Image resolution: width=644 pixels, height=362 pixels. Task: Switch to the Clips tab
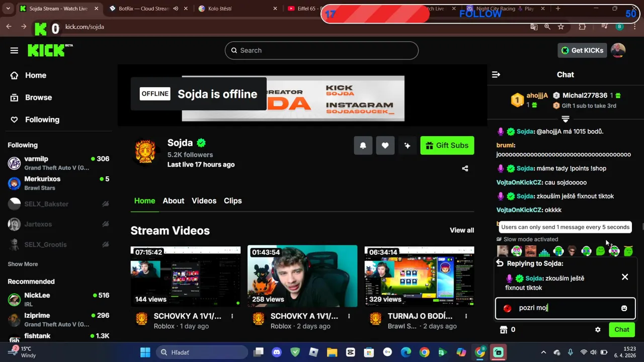pos(232,201)
